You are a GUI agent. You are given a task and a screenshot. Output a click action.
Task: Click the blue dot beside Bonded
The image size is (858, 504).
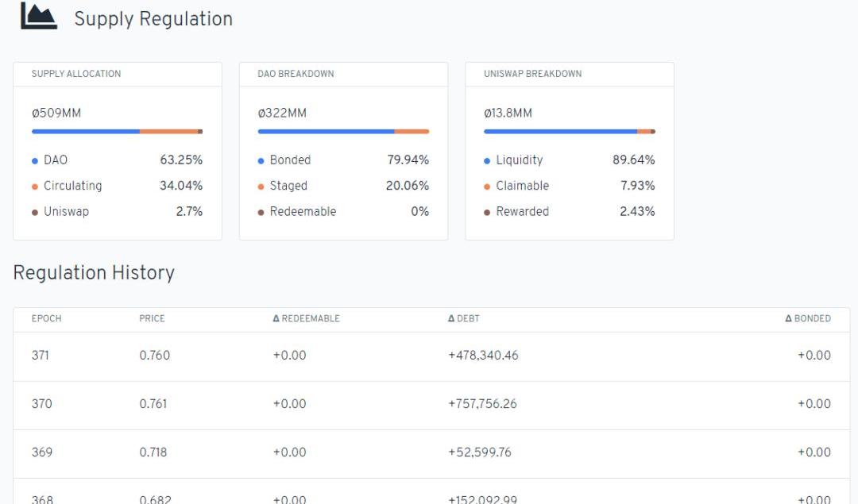pos(261,160)
